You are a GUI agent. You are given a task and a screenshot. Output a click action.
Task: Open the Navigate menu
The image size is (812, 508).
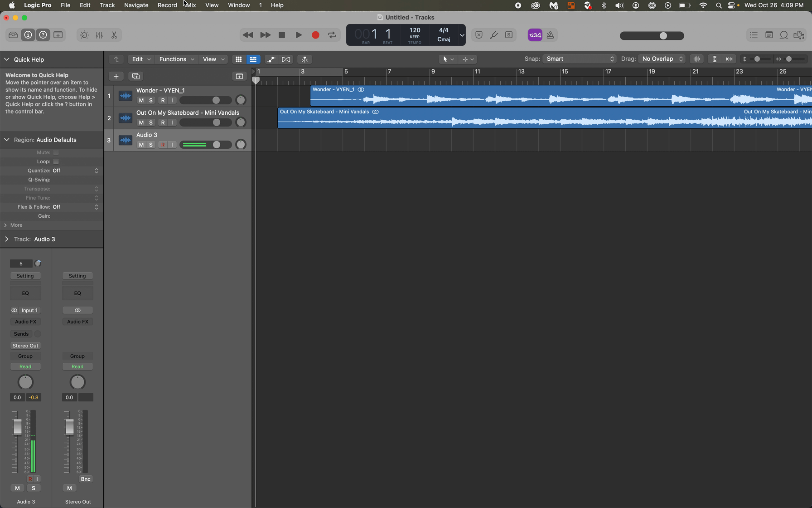[136, 5]
